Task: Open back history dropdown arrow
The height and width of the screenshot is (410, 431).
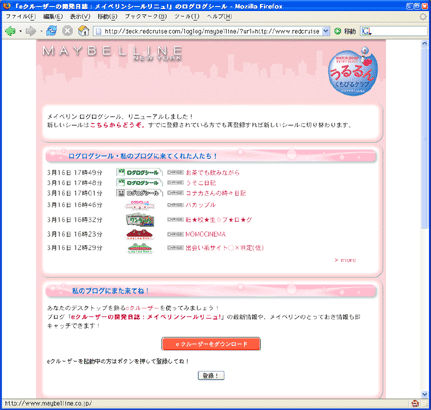Action: coord(20,31)
